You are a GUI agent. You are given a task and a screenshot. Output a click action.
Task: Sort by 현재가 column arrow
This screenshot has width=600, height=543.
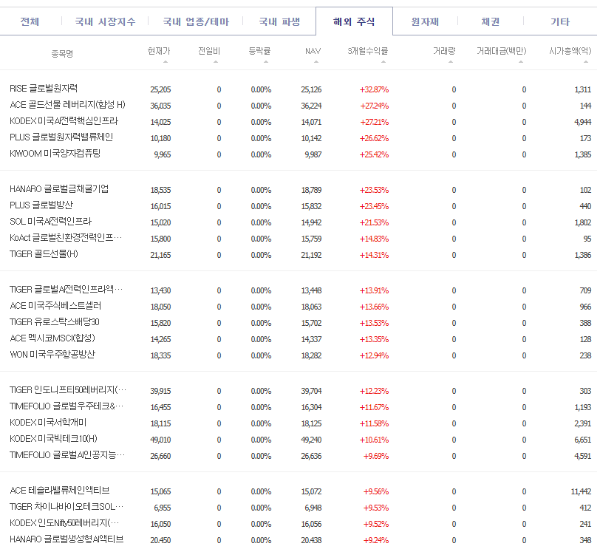click(165, 62)
